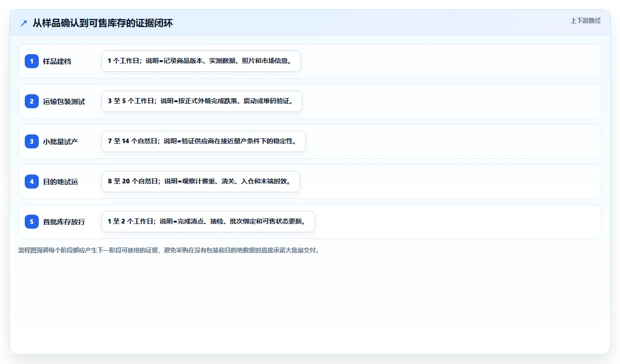Image resolution: width=620 pixels, height=364 pixels.
Task: Click the description box starting 8 至 20 个自然日
Action: pos(200,182)
